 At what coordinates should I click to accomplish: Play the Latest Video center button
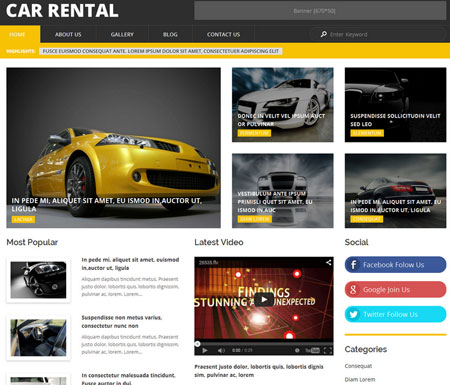coord(264,300)
